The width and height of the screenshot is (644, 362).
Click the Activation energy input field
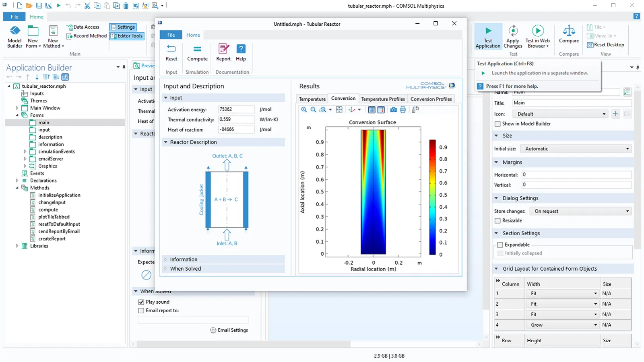coord(236,109)
